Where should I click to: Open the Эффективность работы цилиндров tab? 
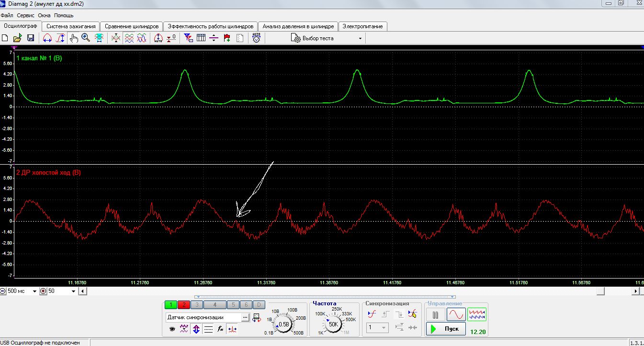[x=210, y=26]
